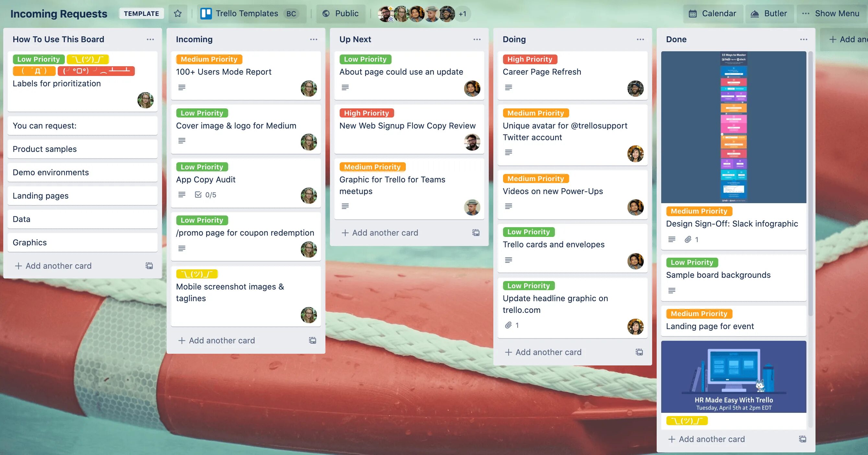Viewport: 868px width, 455px height.
Task: Click the three-dot menu on Up Next list
Action: coord(476,39)
